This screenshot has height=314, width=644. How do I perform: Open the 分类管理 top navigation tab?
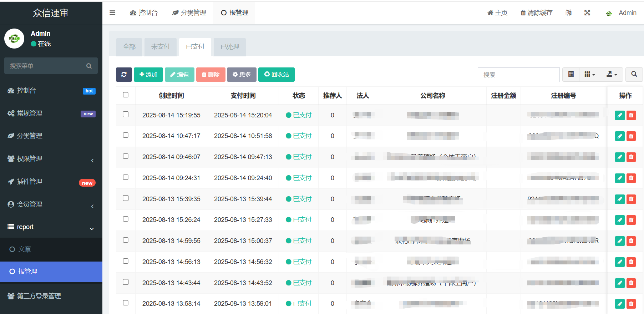tap(189, 13)
